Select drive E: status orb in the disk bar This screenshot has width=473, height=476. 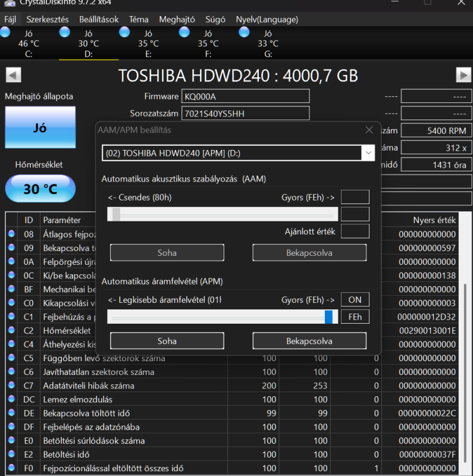click(x=125, y=33)
